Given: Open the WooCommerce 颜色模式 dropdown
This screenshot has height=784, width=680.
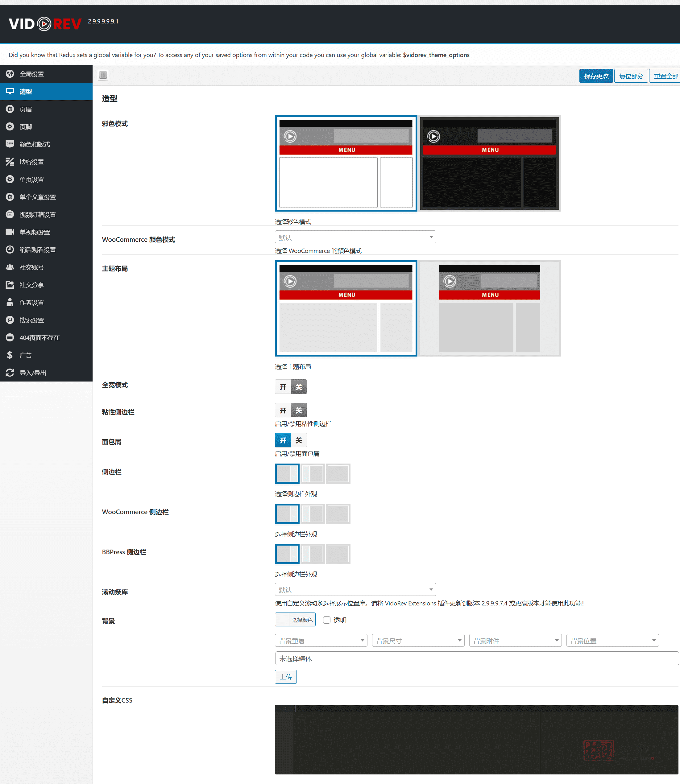Looking at the screenshot, I should [x=355, y=237].
